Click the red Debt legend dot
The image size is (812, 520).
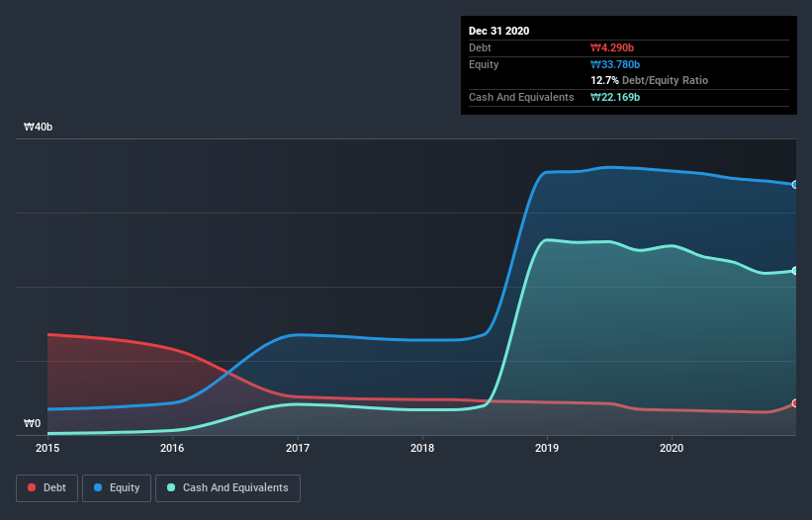(x=32, y=487)
